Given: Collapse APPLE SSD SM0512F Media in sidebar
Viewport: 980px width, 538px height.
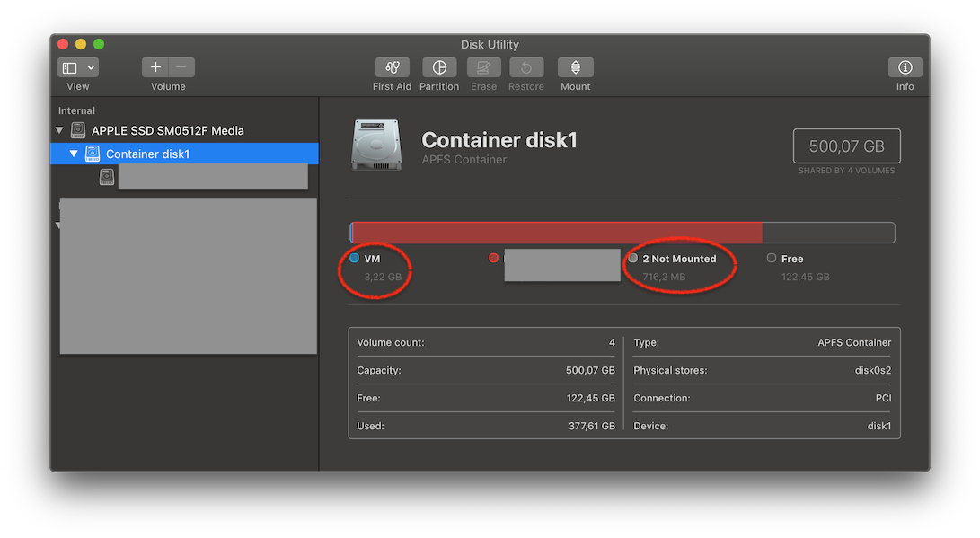Looking at the screenshot, I should click(x=58, y=129).
